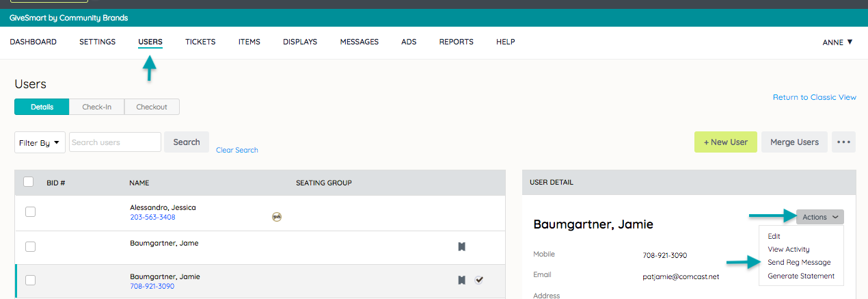Switch to the Check-In tab
This screenshot has width=868, height=299.
pyautogui.click(x=96, y=107)
